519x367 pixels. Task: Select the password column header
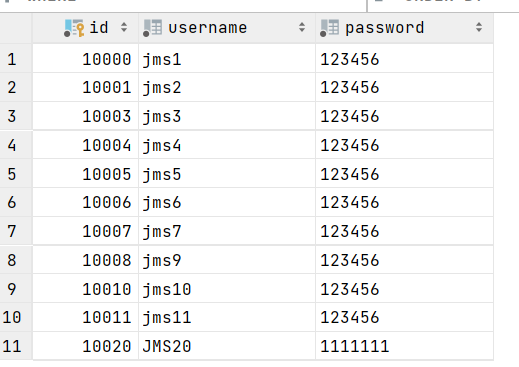pyautogui.click(x=404, y=28)
